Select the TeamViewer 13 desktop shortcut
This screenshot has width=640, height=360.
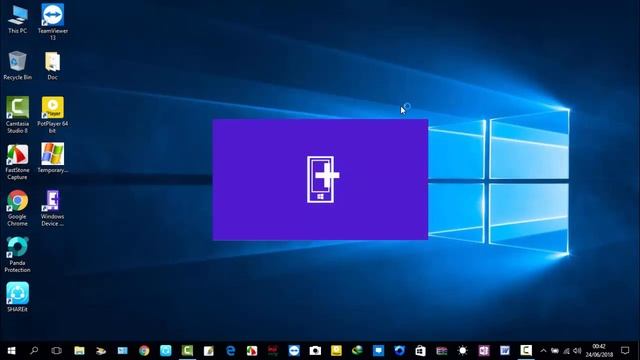53,22
